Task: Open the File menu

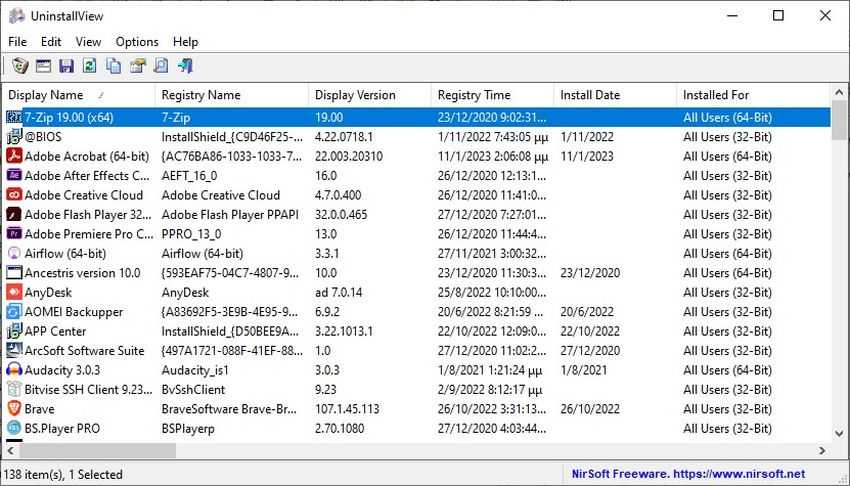Action: (17, 42)
